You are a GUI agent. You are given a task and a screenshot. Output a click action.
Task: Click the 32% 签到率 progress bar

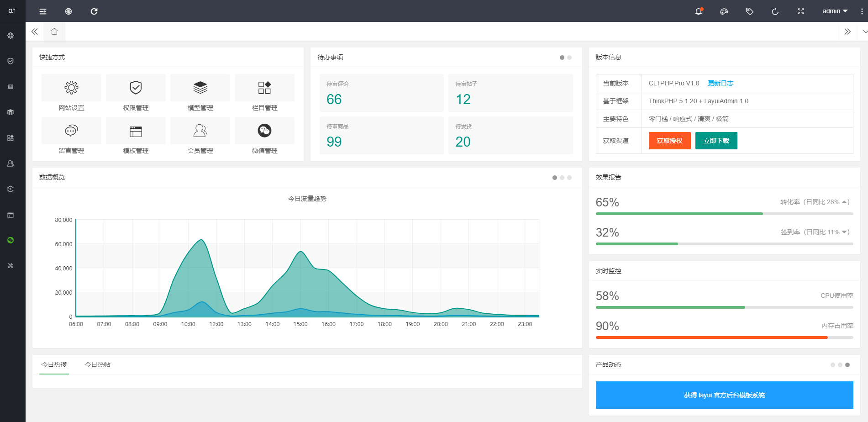724,244
